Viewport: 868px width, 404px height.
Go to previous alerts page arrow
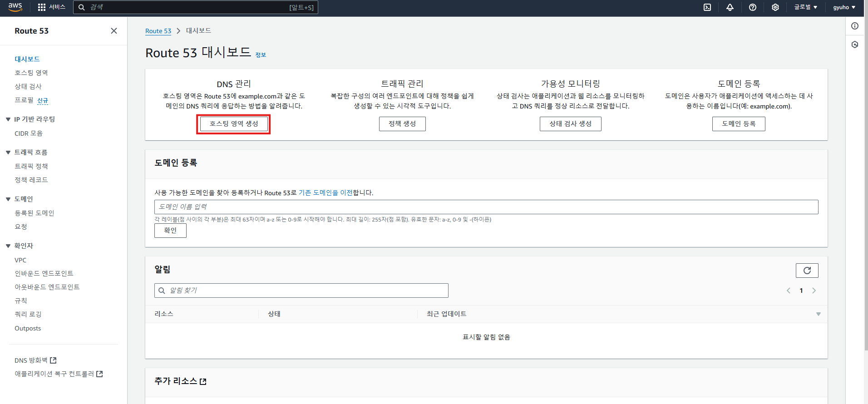click(x=789, y=291)
